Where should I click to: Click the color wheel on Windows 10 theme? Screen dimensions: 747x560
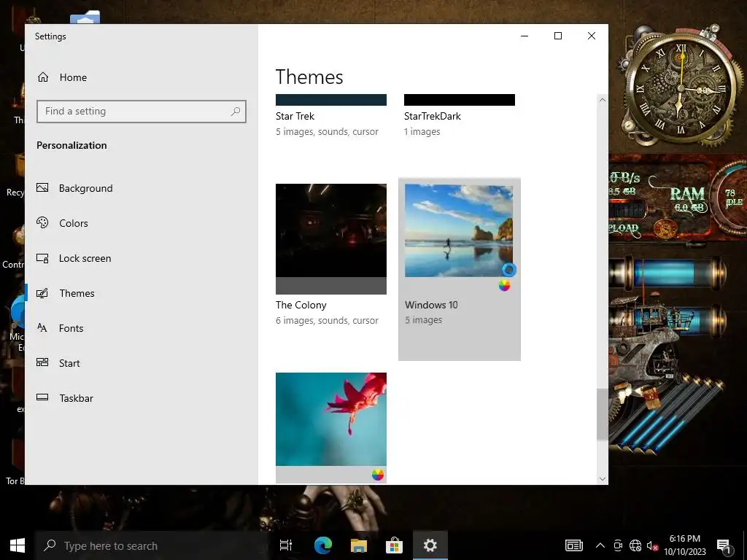click(505, 285)
